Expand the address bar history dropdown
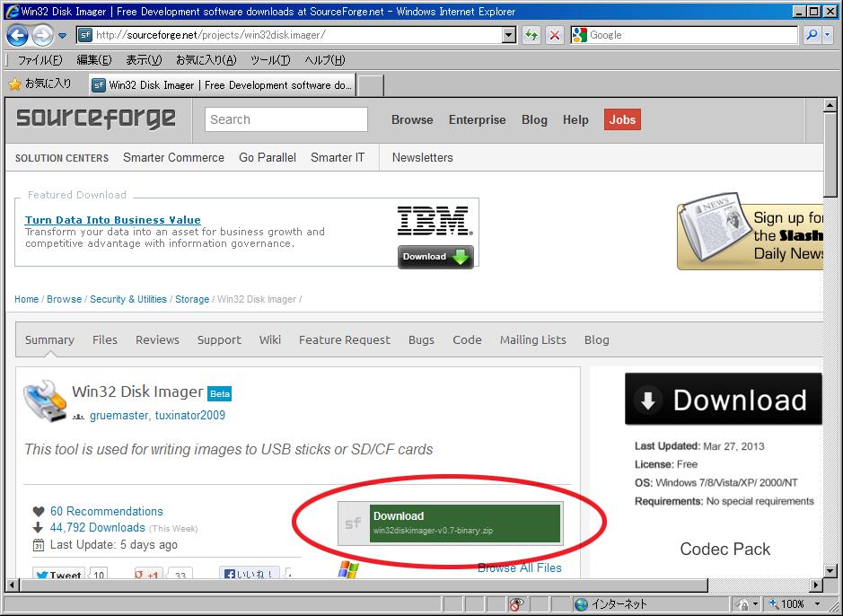 509,35
